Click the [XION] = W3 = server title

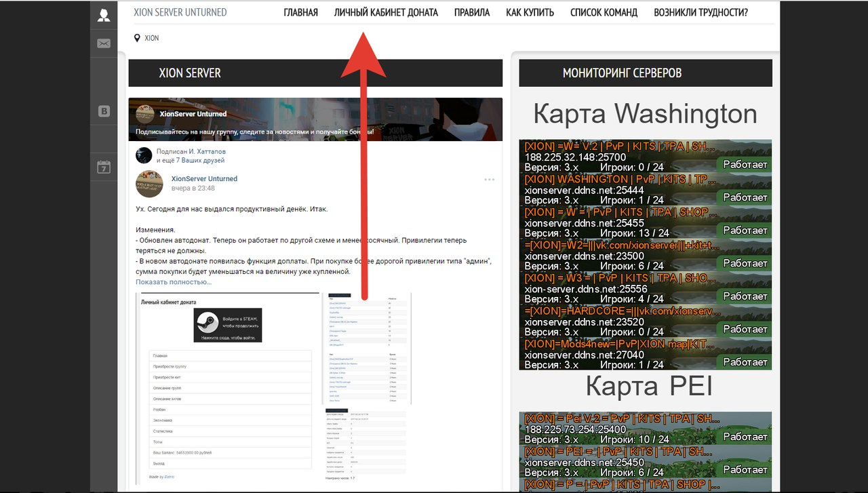pyautogui.click(x=620, y=279)
